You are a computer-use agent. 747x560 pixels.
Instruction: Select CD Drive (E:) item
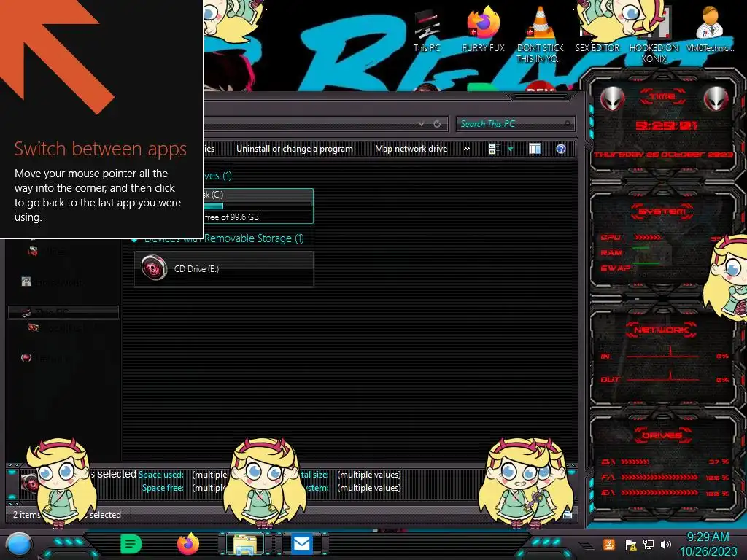click(224, 268)
